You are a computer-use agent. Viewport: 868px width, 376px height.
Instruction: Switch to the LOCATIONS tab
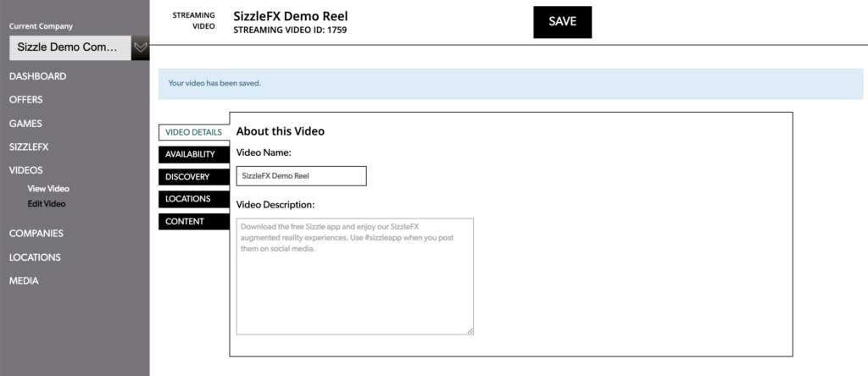point(194,199)
